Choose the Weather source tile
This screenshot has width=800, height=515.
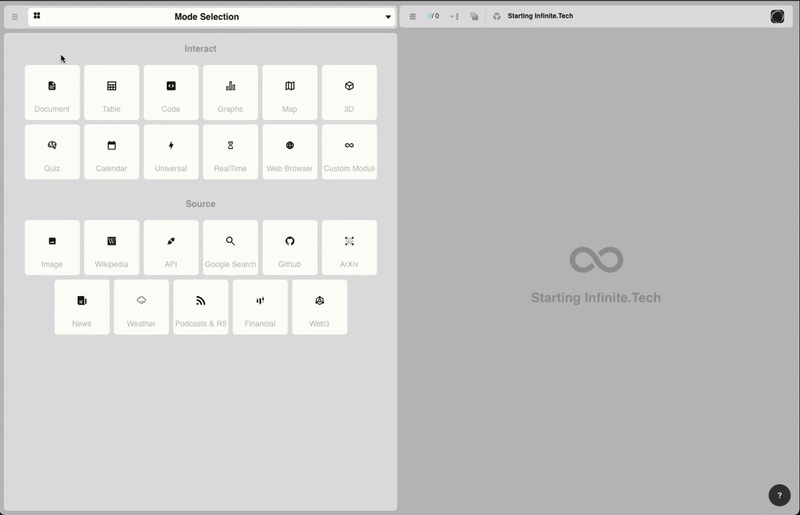(141, 307)
